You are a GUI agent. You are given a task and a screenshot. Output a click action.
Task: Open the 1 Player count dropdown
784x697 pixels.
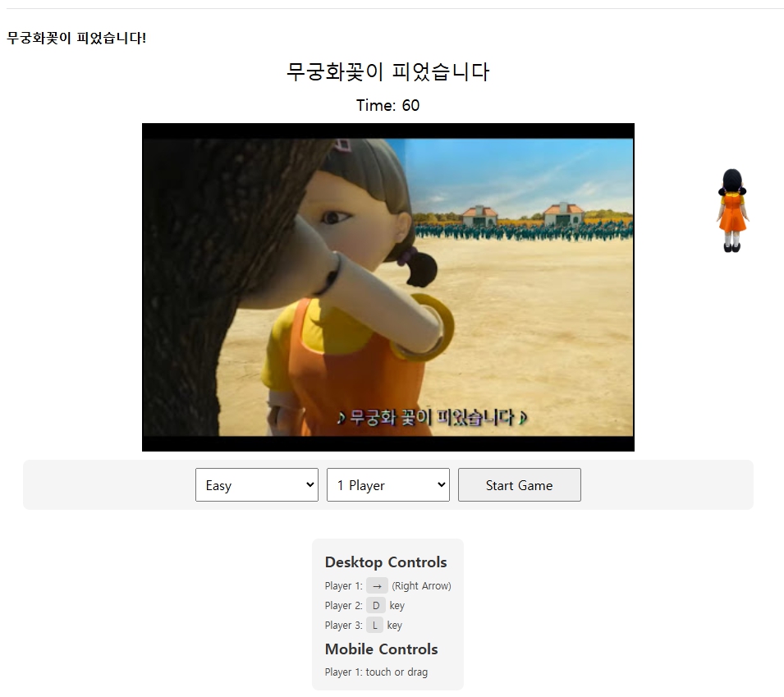click(x=387, y=485)
